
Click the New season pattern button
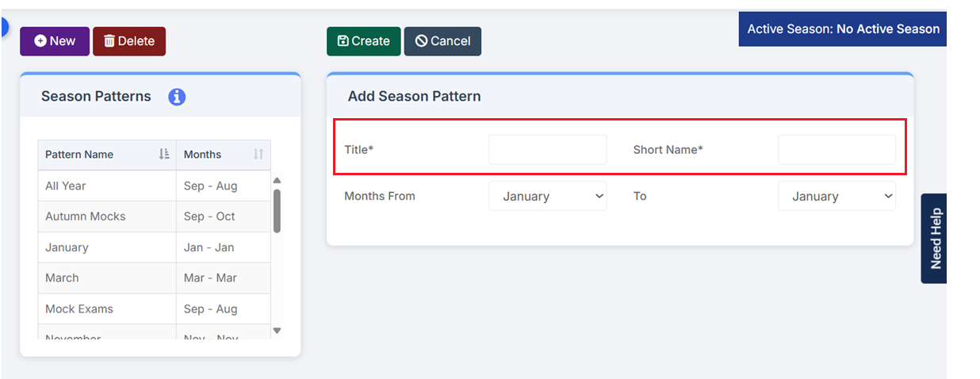click(x=55, y=41)
